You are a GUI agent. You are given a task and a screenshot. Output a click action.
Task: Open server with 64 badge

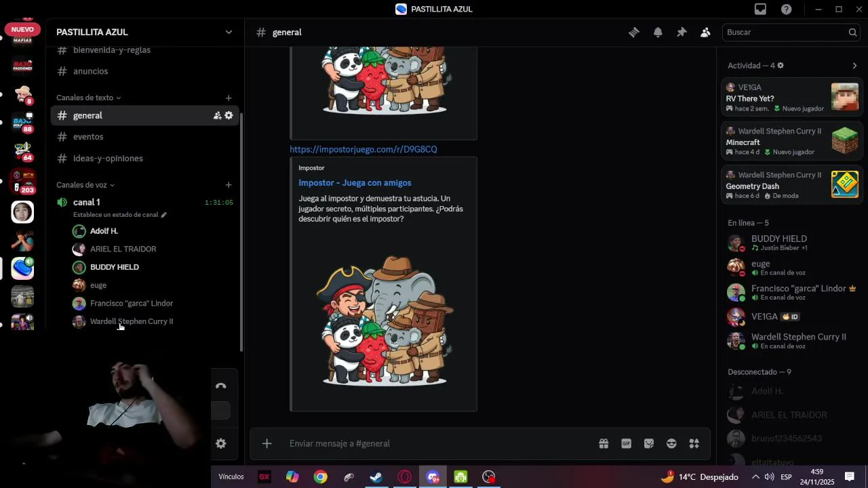tap(22, 151)
